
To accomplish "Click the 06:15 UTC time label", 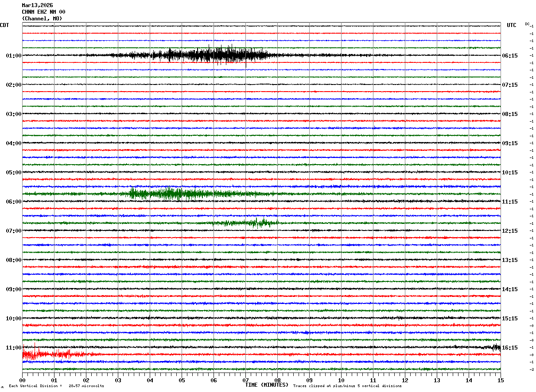I will [x=510, y=56].
